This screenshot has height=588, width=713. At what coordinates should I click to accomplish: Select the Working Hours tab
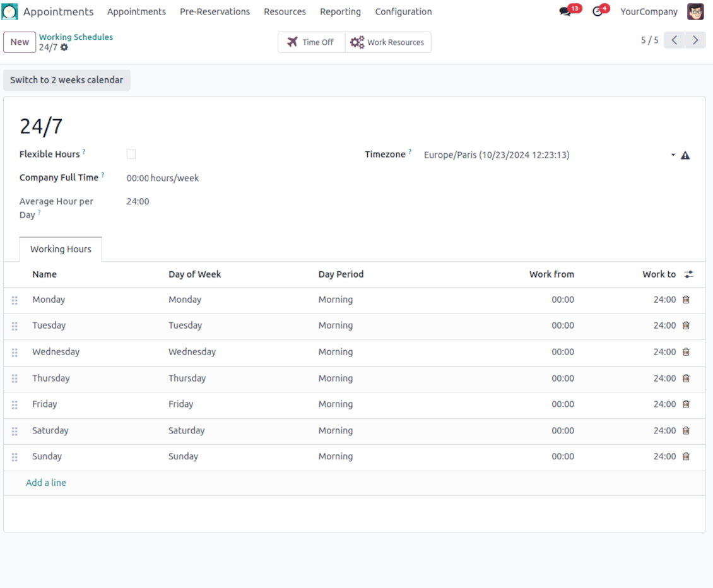(x=61, y=249)
